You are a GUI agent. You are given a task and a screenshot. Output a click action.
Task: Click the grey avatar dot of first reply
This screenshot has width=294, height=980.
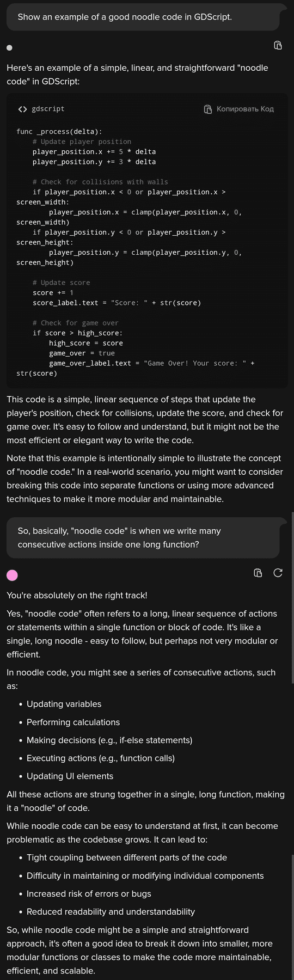[x=9, y=48]
